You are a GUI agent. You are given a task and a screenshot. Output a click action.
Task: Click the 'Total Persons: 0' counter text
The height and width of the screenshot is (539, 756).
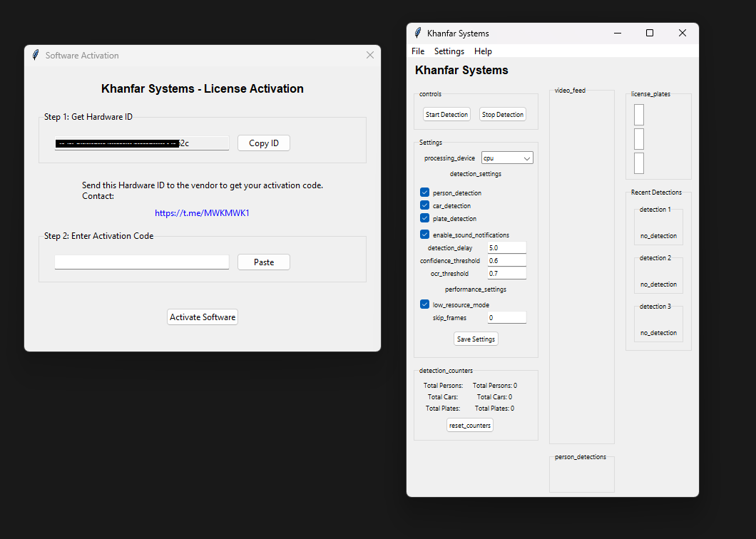click(495, 386)
